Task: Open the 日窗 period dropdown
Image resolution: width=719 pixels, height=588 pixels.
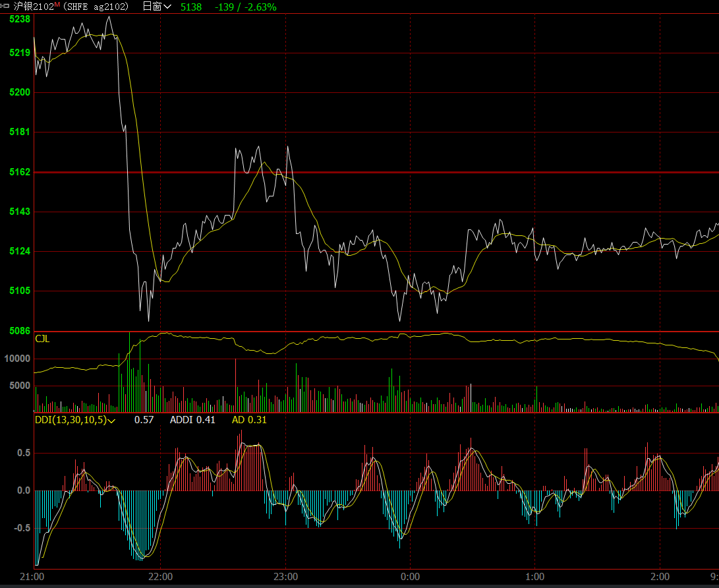Action: pos(157,7)
